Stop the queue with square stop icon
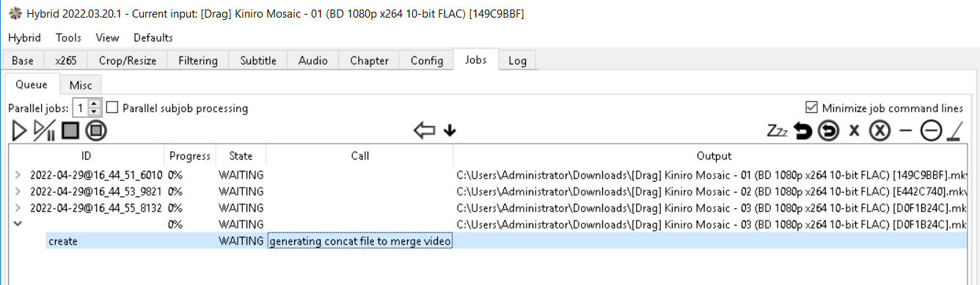The height and width of the screenshot is (285, 980). point(70,131)
